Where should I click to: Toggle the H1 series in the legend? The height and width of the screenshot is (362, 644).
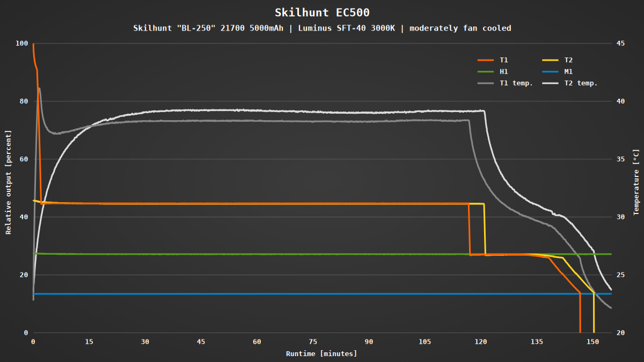492,71
